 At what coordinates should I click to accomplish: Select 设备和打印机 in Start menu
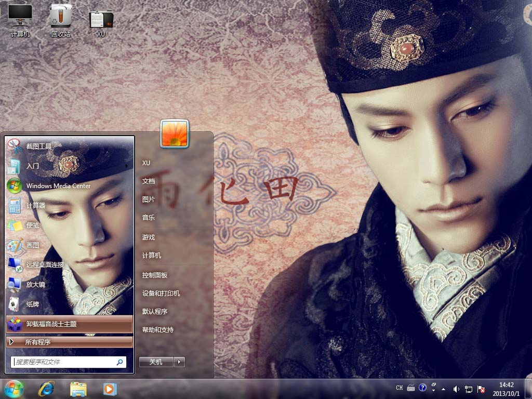coord(161,294)
